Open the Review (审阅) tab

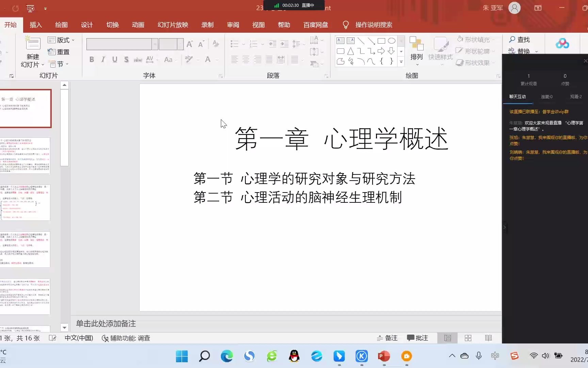pyautogui.click(x=233, y=25)
